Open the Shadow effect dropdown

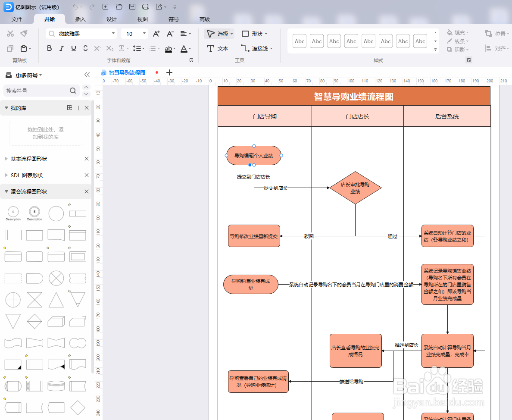458,50
